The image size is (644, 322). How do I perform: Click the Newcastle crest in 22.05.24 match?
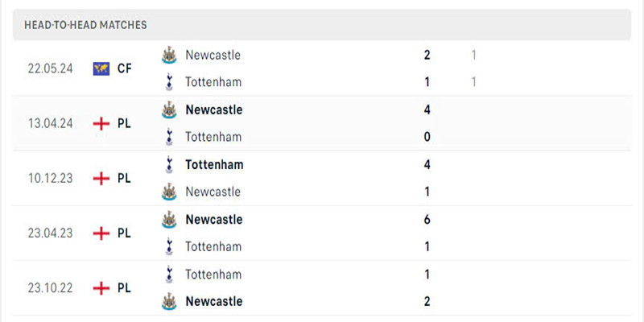click(x=169, y=55)
